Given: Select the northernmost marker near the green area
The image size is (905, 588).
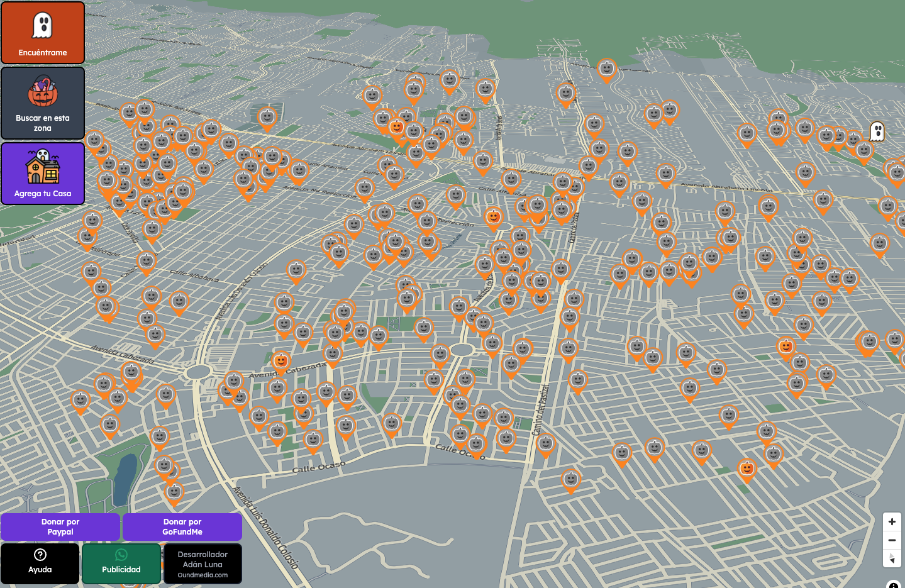Looking at the screenshot, I should (x=606, y=68).
